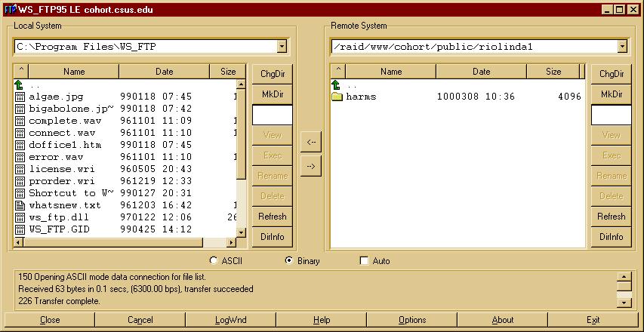Click the error.wav file icon
Image resolution: width=644 pixels, height=332 pixels.
20,157
